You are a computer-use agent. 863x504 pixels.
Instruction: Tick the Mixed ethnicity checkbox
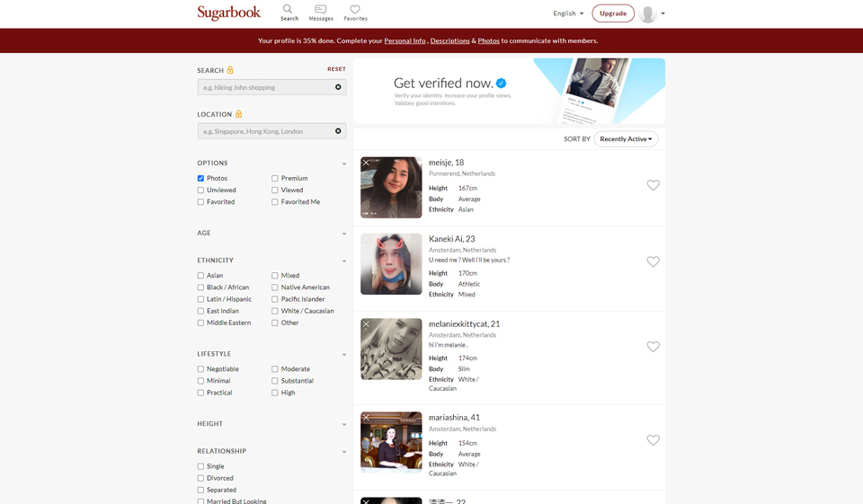coord(275,276)
